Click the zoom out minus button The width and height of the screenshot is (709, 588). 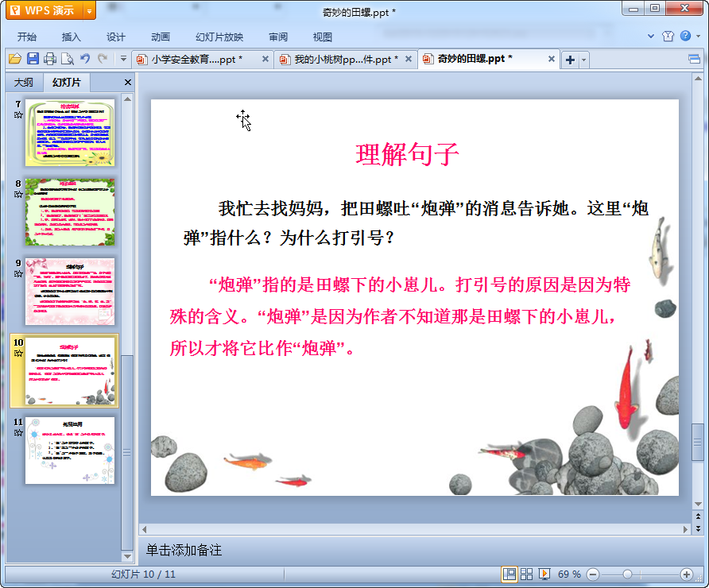click(x=593, y=574)
